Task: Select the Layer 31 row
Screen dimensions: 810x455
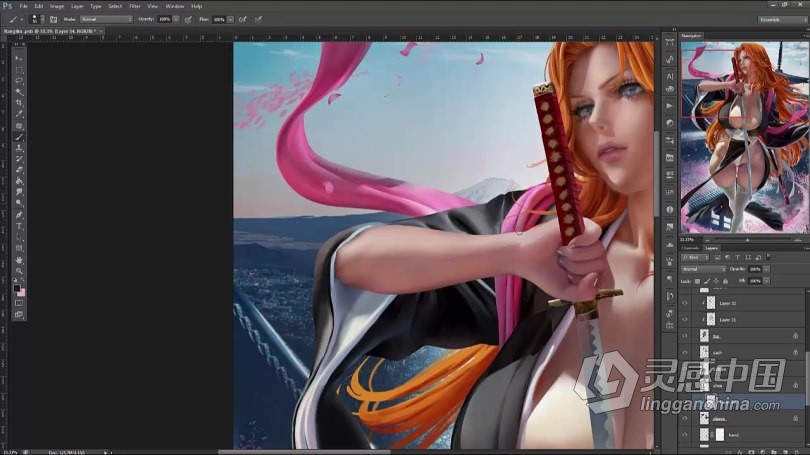Action: point(743,320)
